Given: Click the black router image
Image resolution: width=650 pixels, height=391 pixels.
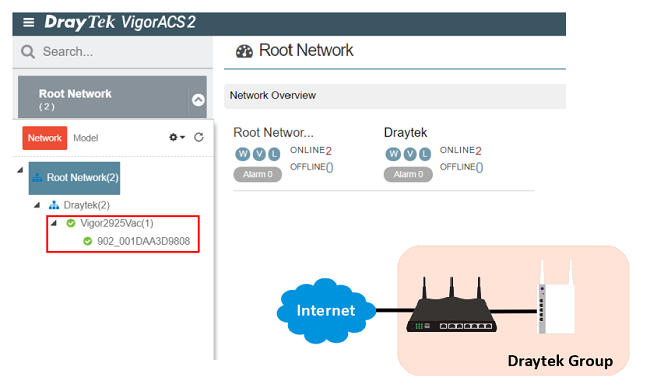Looking at the screenshot, I should pyautogui.click(x=452, y=304).
